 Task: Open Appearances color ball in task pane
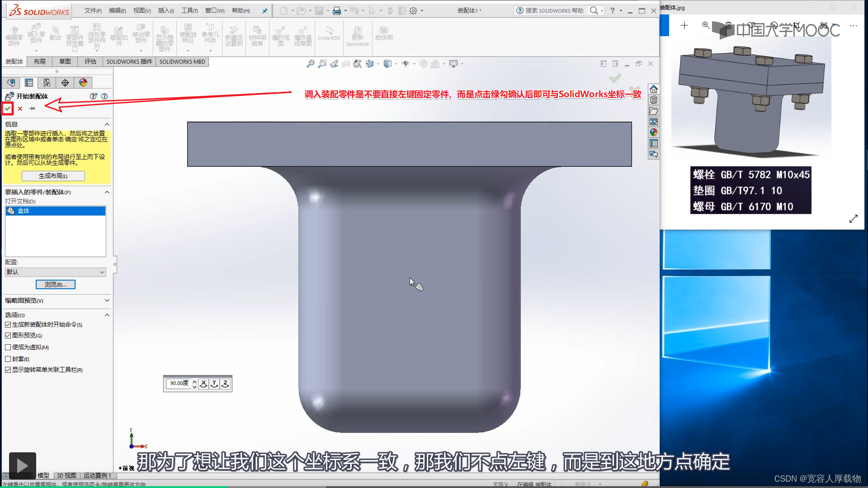(x=654, y=132)
